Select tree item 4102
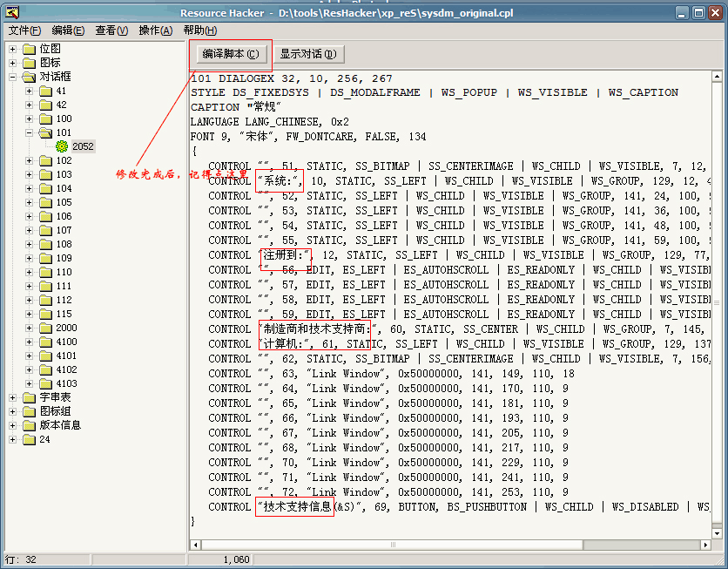Viewport: 728px width, 569px height. pos(66,369)
